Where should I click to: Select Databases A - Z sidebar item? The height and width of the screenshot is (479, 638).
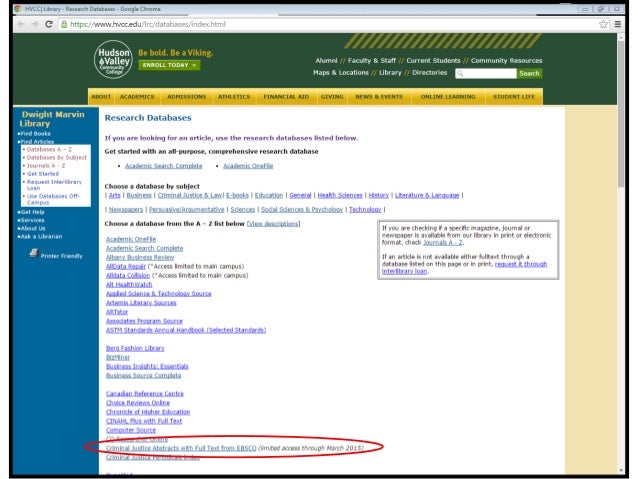point(49,149)
